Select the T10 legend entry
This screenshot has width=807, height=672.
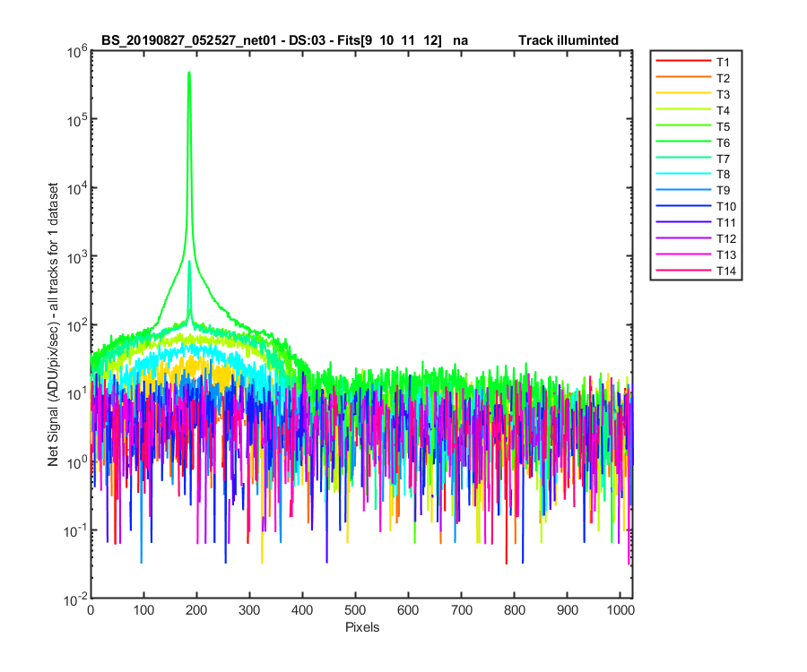tap(696, 207)
